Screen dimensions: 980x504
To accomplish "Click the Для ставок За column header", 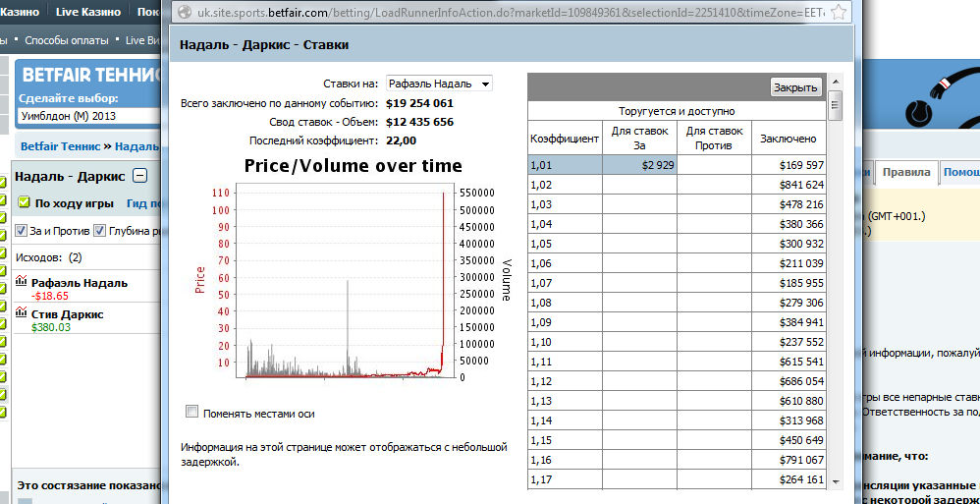I will point(639,138).
